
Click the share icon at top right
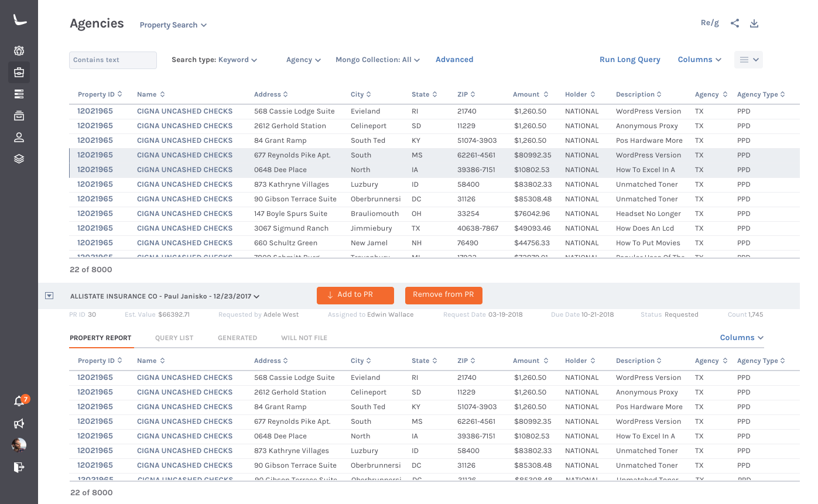[x=735, y=23]
